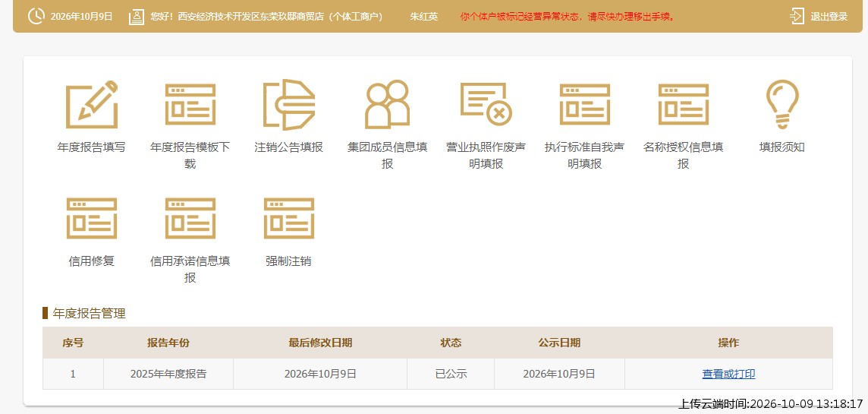Viewport: 868px width, 414px height.
Task: Click the 公示日期 column header
Action: (559, 343)
